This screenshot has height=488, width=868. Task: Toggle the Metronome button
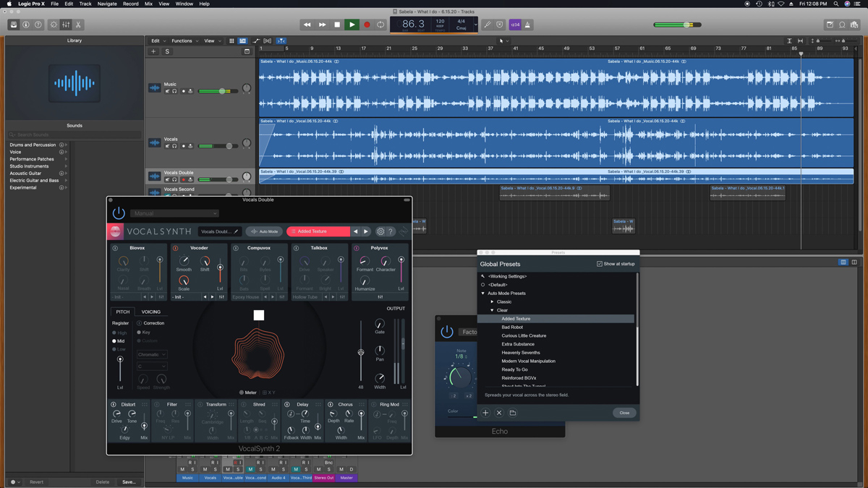tap(527, 25)
